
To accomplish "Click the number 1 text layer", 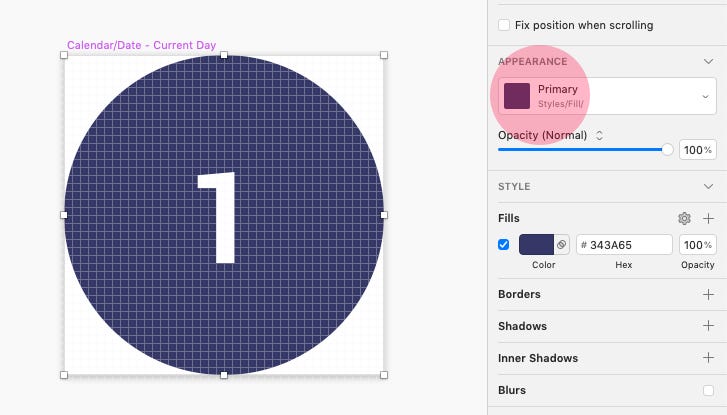I will point(217,217).
